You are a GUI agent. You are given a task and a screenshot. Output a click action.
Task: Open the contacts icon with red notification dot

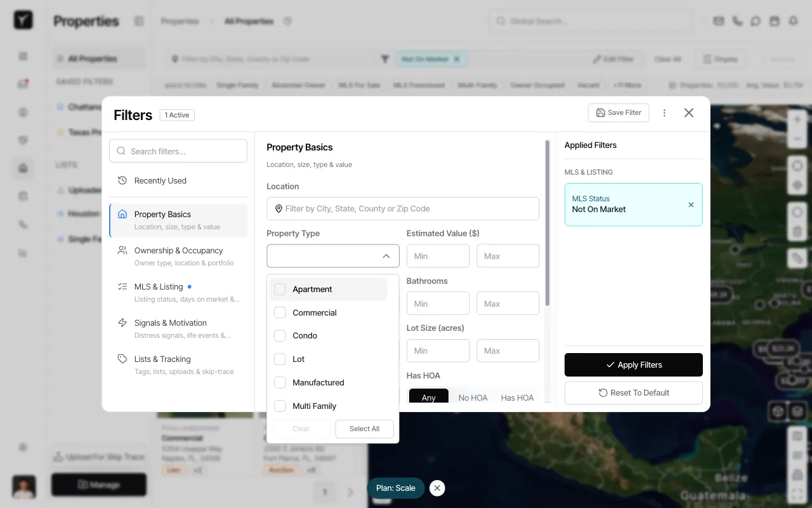tap(23, 84)
